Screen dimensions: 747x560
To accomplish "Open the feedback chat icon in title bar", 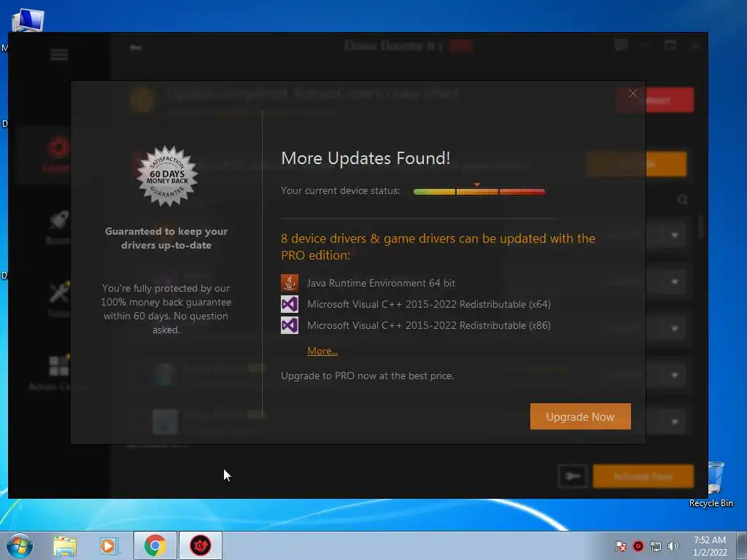I will pyautogui.click(x=621, y=45).
